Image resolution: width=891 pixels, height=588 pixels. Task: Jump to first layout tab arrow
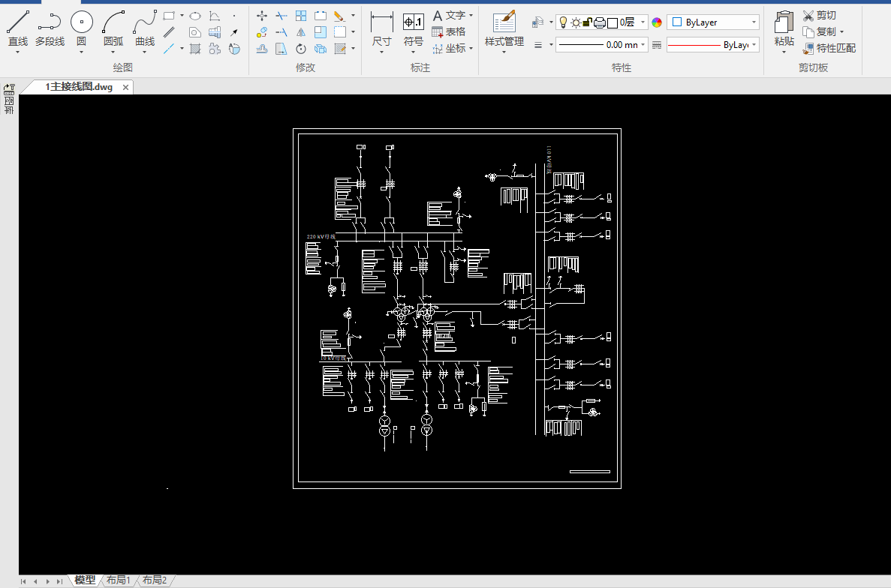(x=23, y=581)
